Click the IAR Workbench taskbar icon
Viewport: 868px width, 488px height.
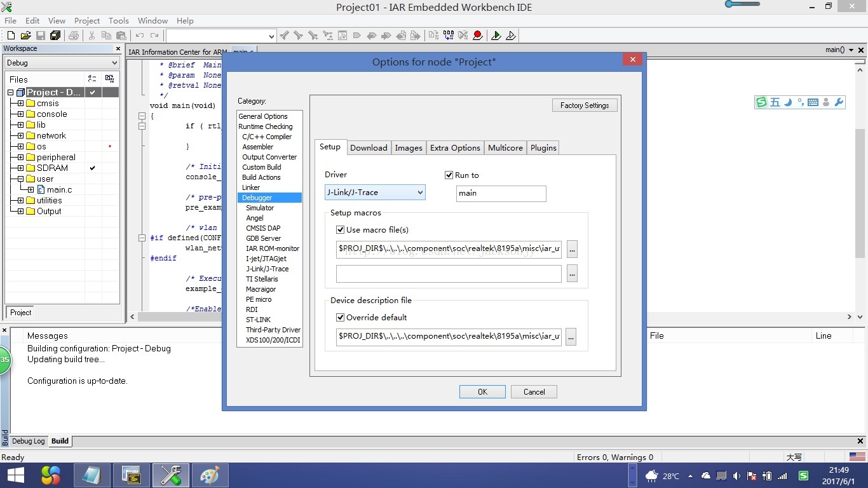click(170, 475)
